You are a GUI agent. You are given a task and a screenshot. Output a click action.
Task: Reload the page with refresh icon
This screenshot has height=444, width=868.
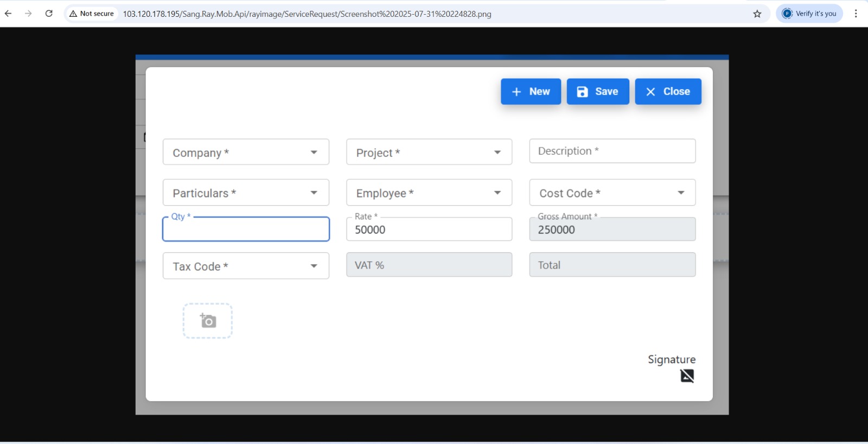pyautogui.click(x=49, y=14)
